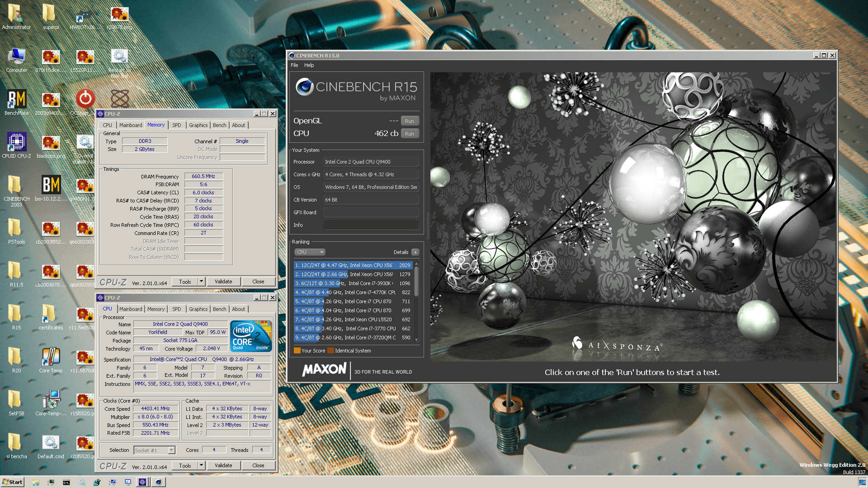Select ranking row 9 Core i7-3720QM
Image resolution: width=868 pixels, height=488 pixels.
tap(353, 338)
